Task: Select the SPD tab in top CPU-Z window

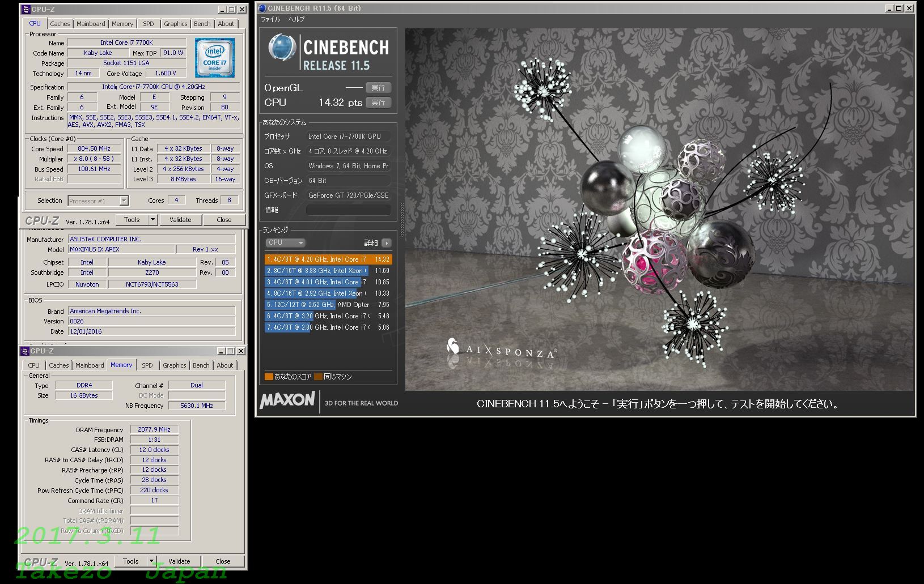Action: pyautogui.click(x=149, y=24)
